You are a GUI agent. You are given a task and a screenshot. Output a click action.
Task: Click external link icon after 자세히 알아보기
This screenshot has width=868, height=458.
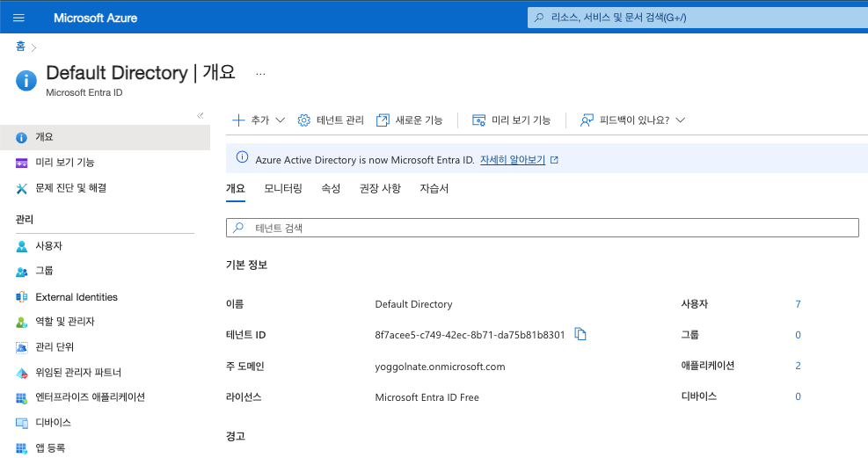(554, 160)
